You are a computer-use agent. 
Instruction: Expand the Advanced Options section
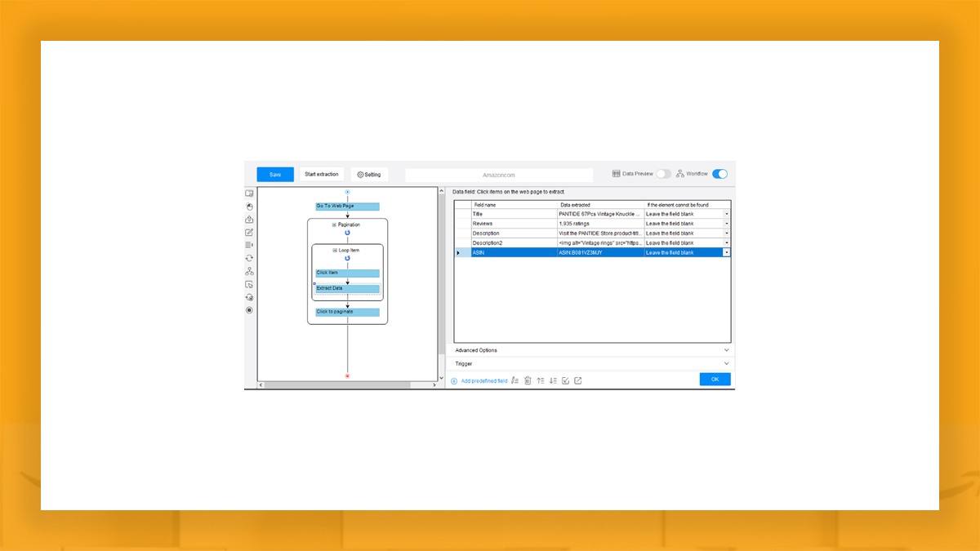[591, 350]
